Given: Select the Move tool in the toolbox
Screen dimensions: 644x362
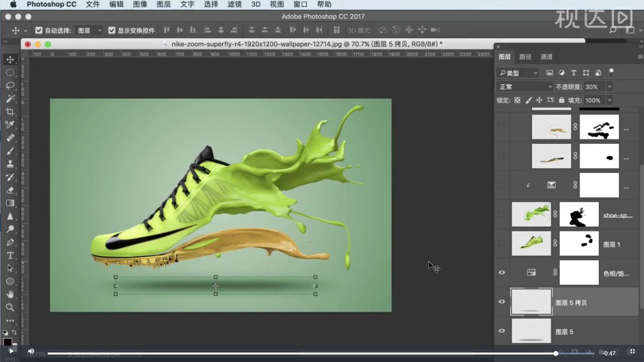Looking at the screenshot, I should coord(10,60).
